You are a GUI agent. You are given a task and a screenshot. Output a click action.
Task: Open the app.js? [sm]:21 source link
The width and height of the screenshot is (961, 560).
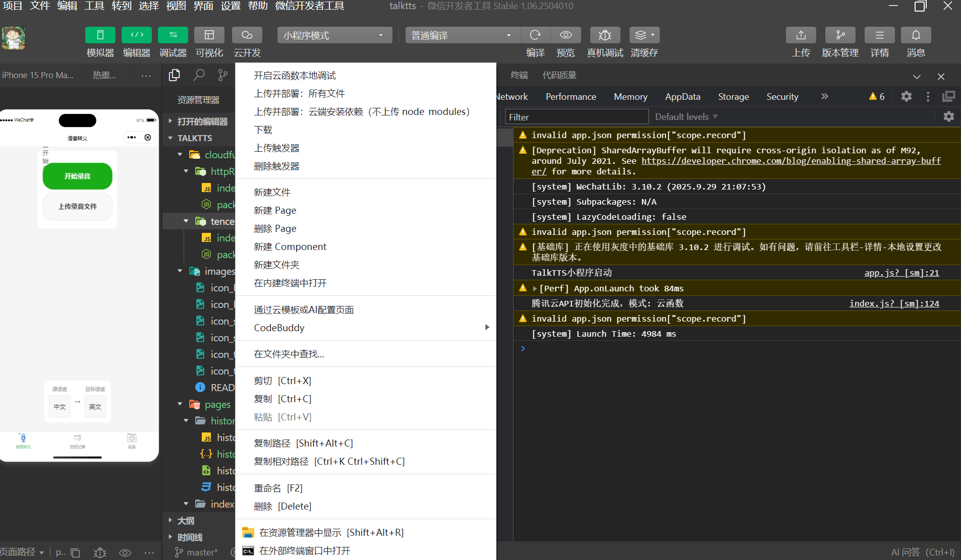pyautogui.click(x=901, y=273)
